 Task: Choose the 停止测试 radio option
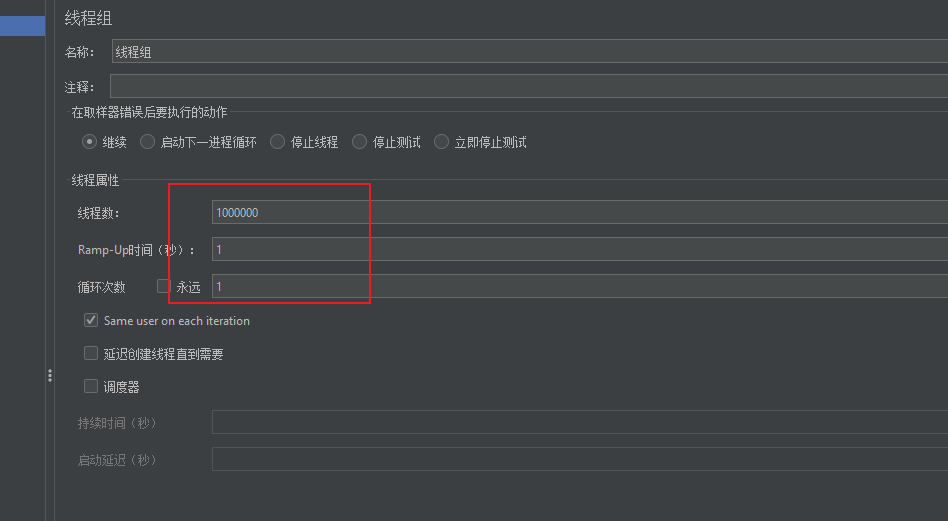pos(360,142)
